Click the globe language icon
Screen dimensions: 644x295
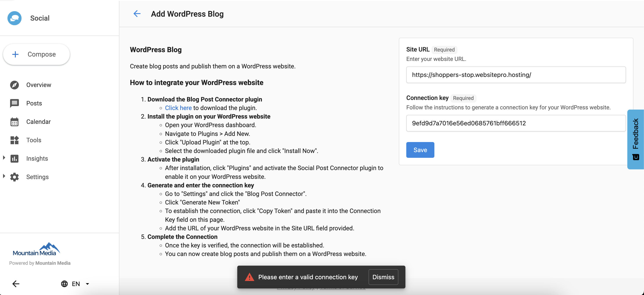pos(65,284)
